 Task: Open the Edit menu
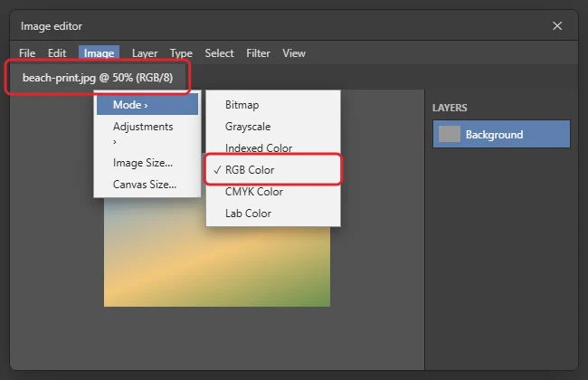click(x=57, y=53)
